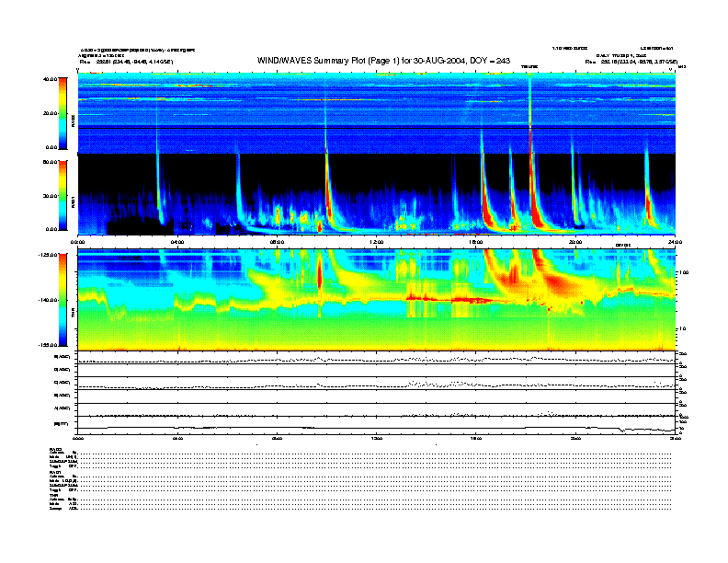This screenshot has width=728, height=563.
Task: Click the TNR color scale bar
Action: 62,299
